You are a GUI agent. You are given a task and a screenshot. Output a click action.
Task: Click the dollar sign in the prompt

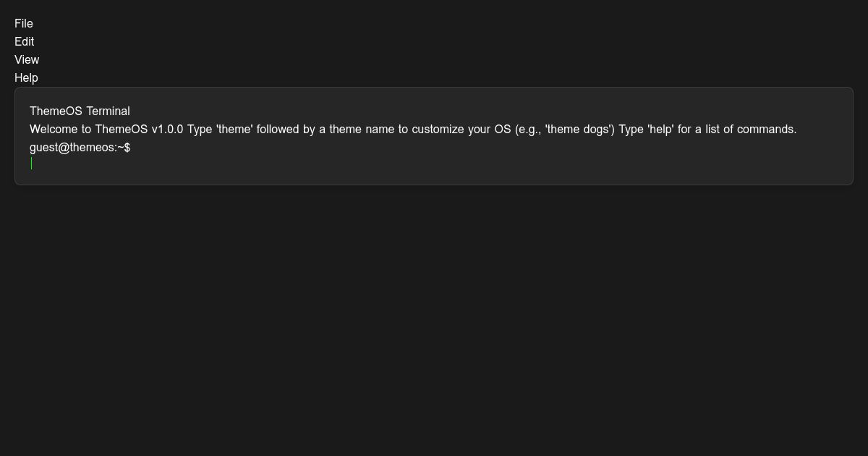[127, 148]
